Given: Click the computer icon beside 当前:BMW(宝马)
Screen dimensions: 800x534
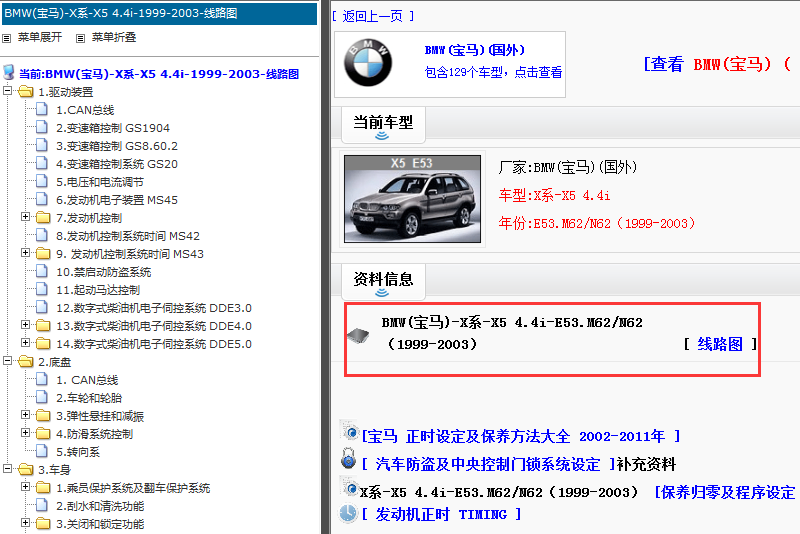Looking at the screenshot, I should pos(9,72).
